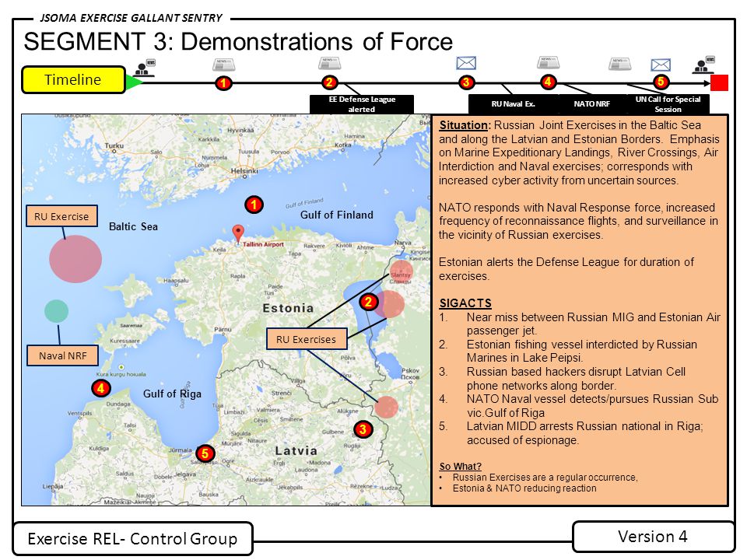Screen dimensions: 747x560
Task: Click the 'Estonia' country label on the map
Action: (x=288, y=308)
